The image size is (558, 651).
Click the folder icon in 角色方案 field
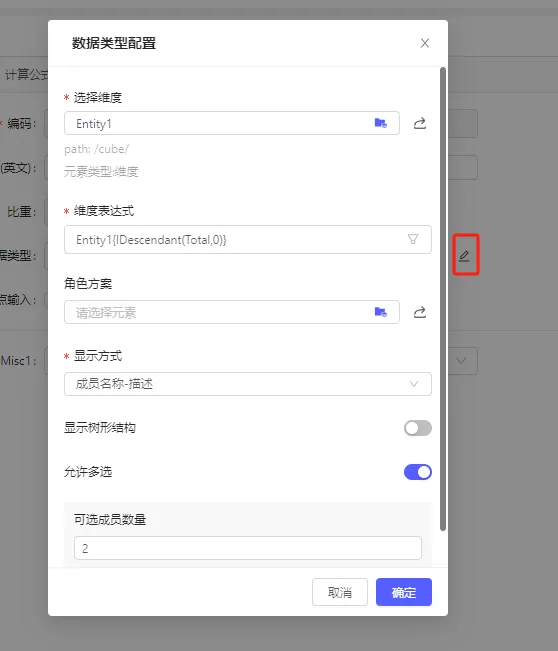[x=380, y=312]
